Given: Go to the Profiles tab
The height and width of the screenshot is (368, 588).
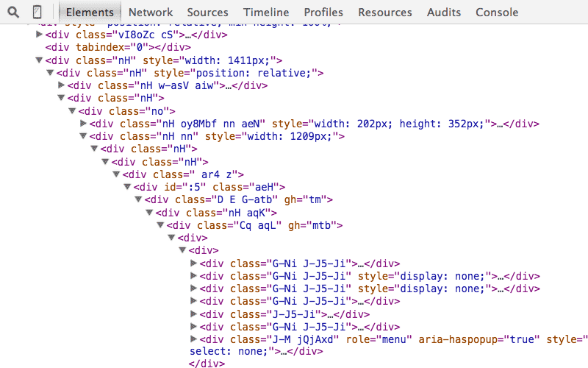Looking at the screenshot, I should [323, 12].
